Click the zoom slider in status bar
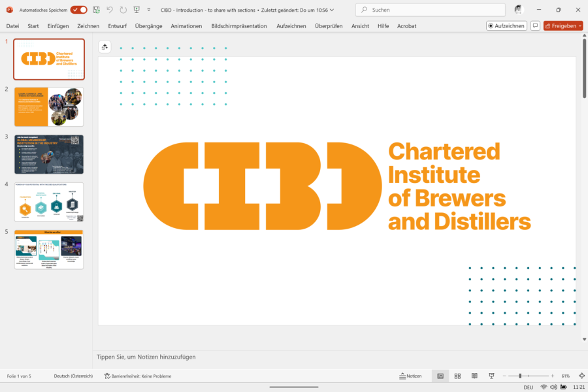The image size is (588, 392). tap(520, 376)
